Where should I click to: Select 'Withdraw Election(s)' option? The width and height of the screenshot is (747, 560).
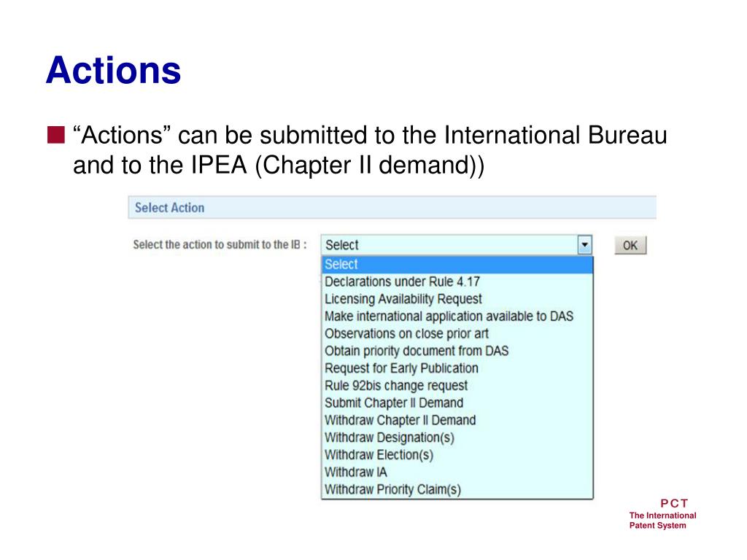457,455
